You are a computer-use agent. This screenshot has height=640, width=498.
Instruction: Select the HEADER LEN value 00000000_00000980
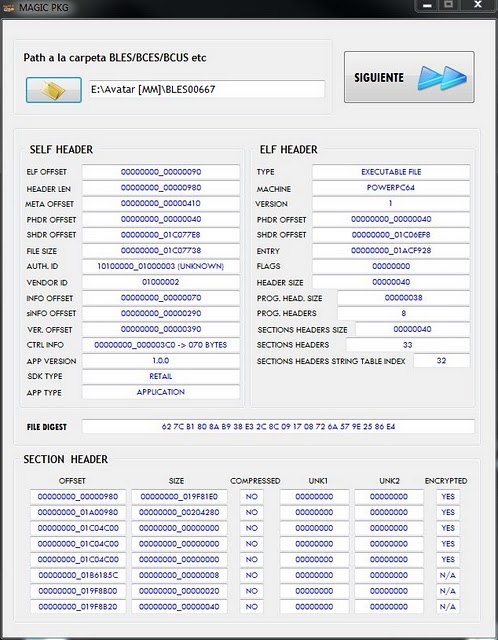(161, 188)
